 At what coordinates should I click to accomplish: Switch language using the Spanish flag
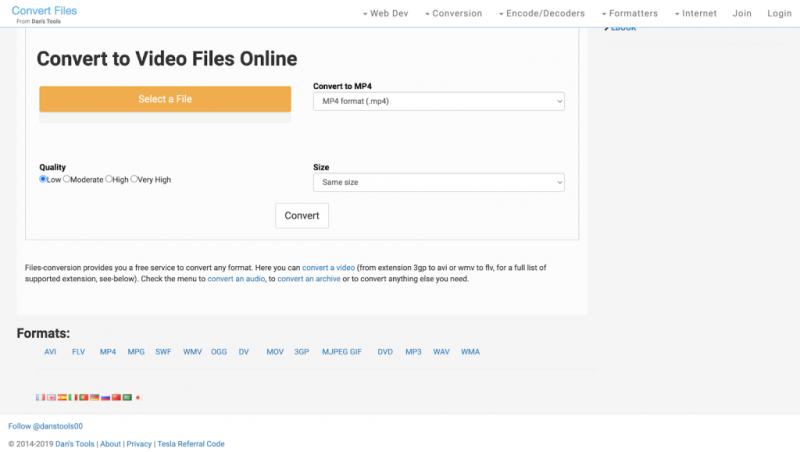click(x=62, y=397)
